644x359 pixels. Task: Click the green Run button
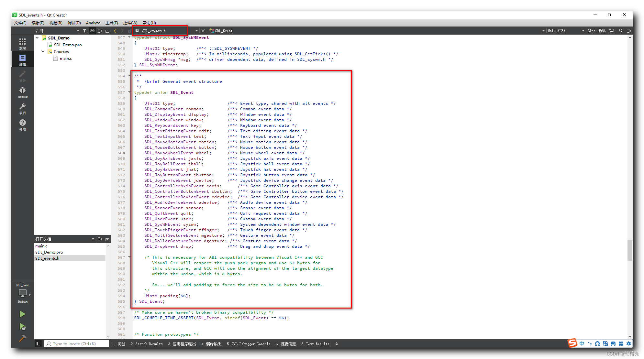click(x=22, y=314)
